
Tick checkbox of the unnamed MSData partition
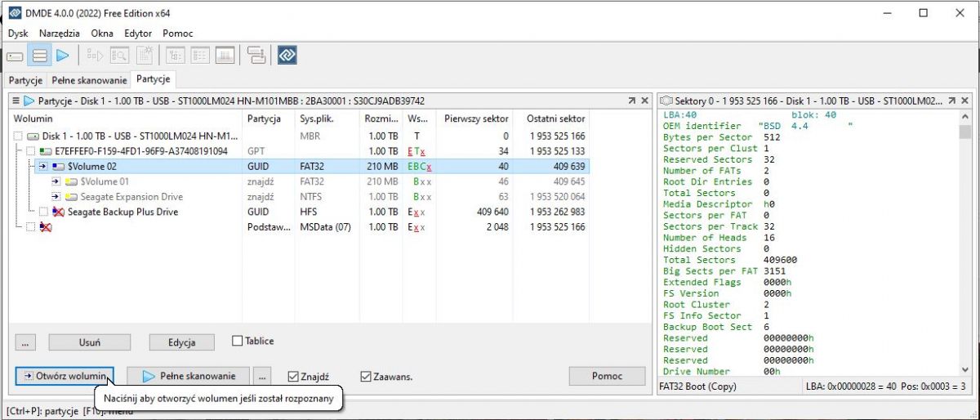coord(32,227)
